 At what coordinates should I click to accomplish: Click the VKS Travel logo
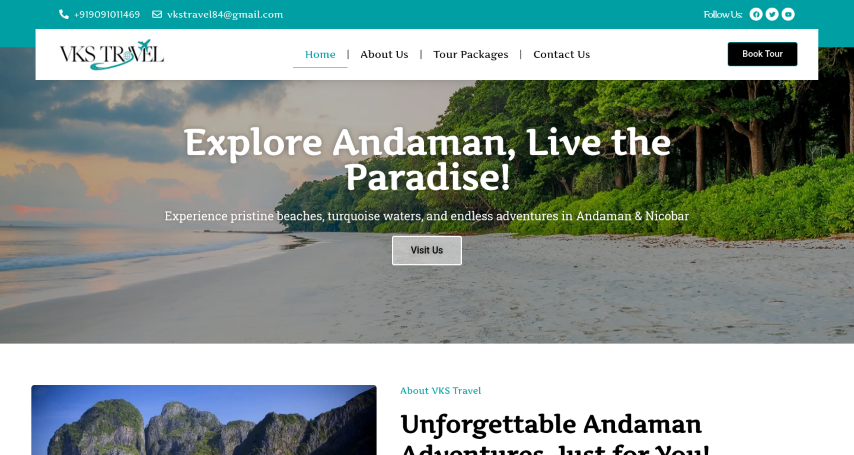click(x=112, y=54)
